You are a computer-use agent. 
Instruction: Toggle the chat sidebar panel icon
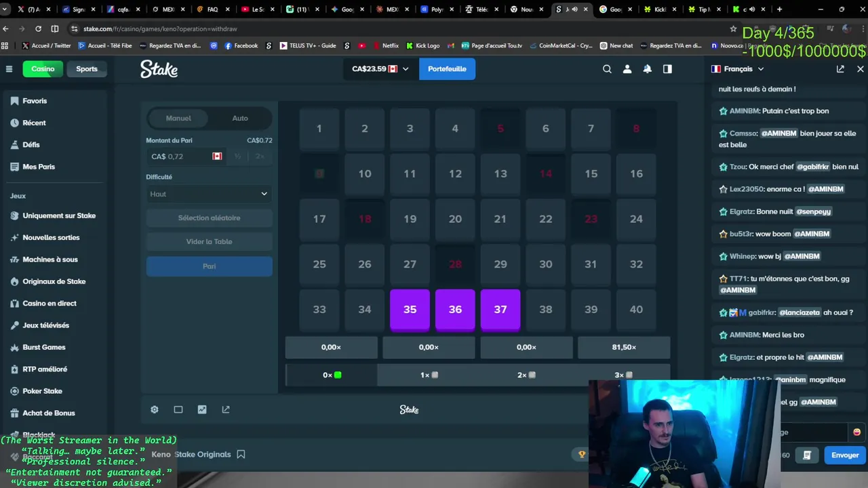tap(667, 69)
